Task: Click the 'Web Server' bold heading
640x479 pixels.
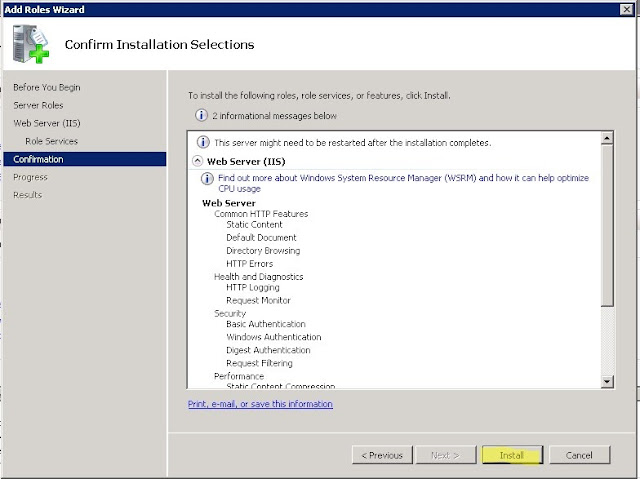Action: [x=229, y=203]
